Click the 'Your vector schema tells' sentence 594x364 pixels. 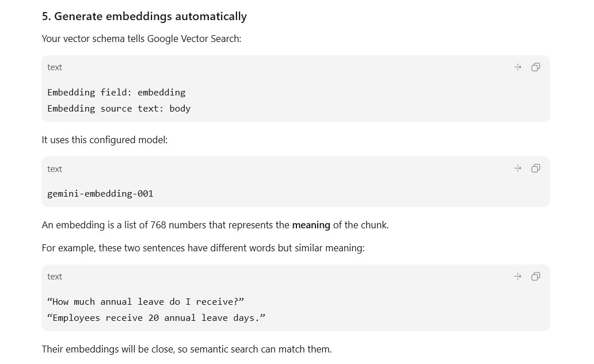(x=141, y=39)
